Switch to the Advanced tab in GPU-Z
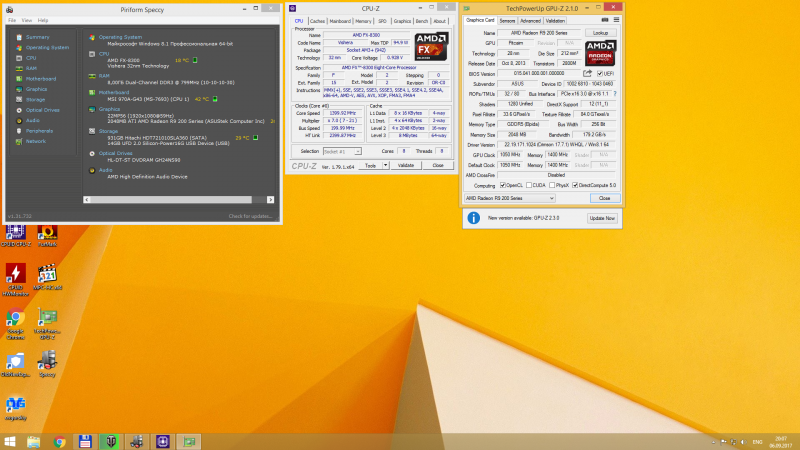The image size is (800, 450). coord(530,21)
